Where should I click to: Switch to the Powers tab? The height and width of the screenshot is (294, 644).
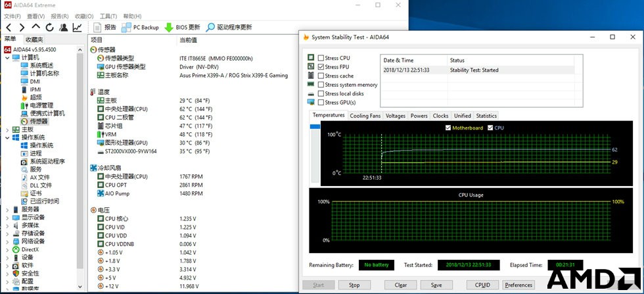pos(419,116)
